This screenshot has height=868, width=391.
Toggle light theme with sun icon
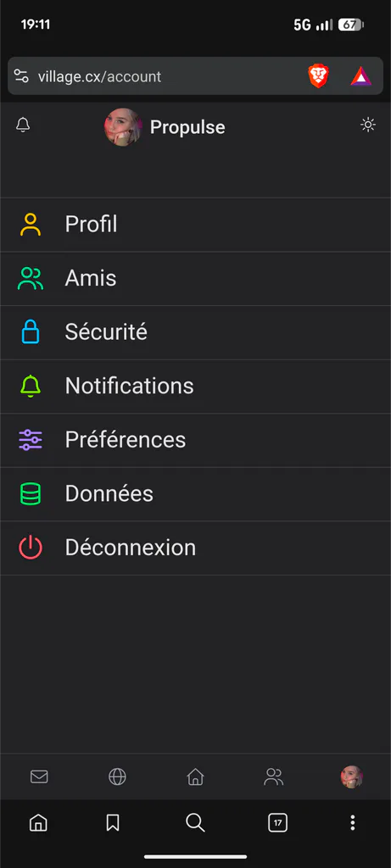point(368,125)
